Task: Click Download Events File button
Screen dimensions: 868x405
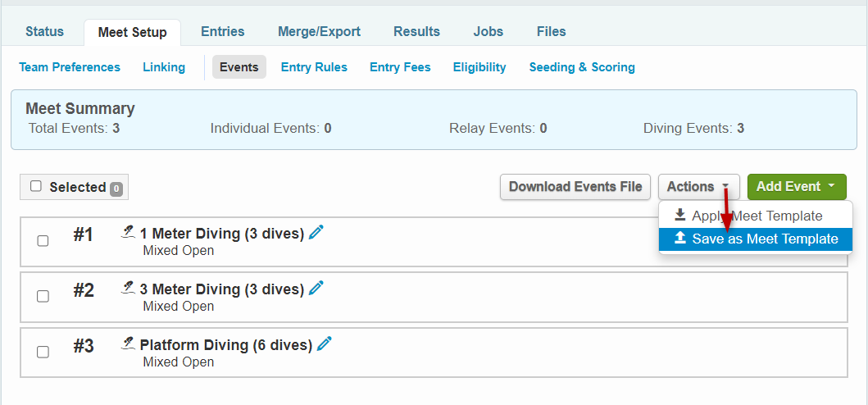Action: click(575, 187)
